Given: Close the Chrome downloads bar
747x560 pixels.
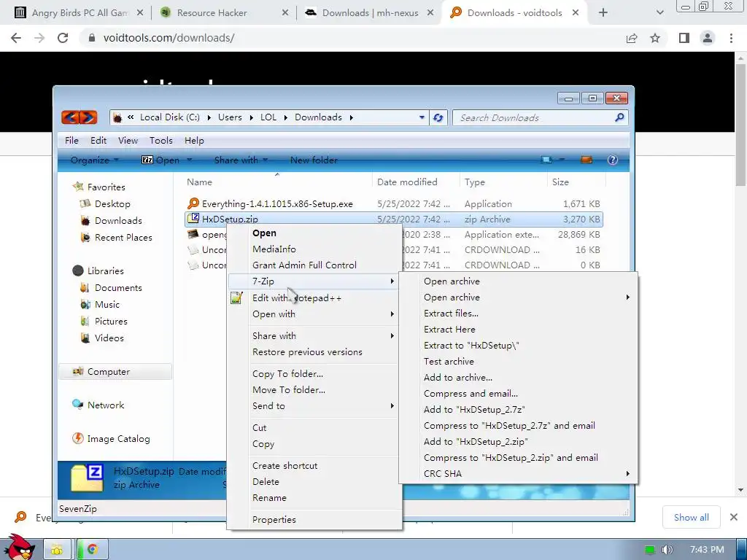Looking at the screenshot, I should pyautogui.click(x=734, y=517).
